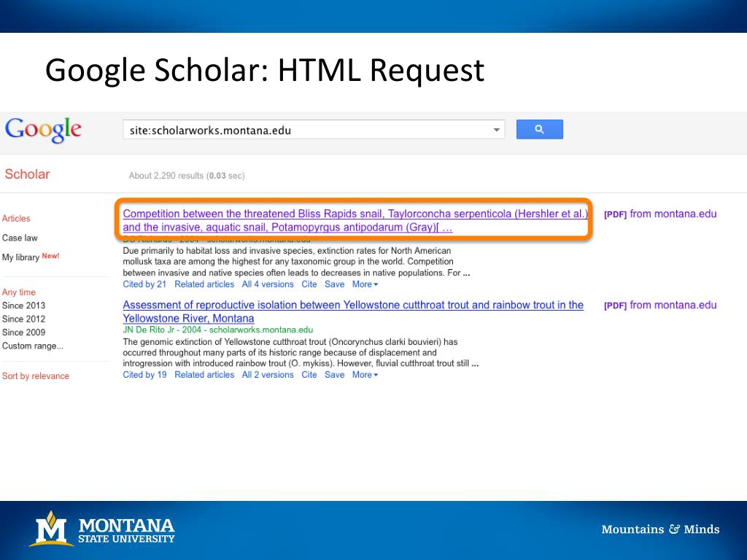Screen dimensions: 747x560
Task: Filter results Since 2012
Action: coord(23,319)
